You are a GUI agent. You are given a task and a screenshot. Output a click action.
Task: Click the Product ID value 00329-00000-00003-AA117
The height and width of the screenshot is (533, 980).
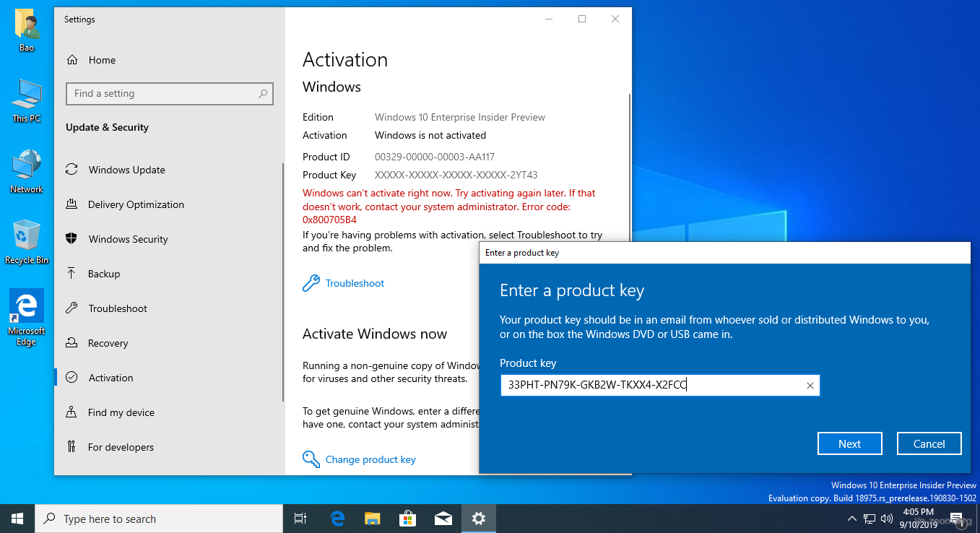[x=435, y=157]
